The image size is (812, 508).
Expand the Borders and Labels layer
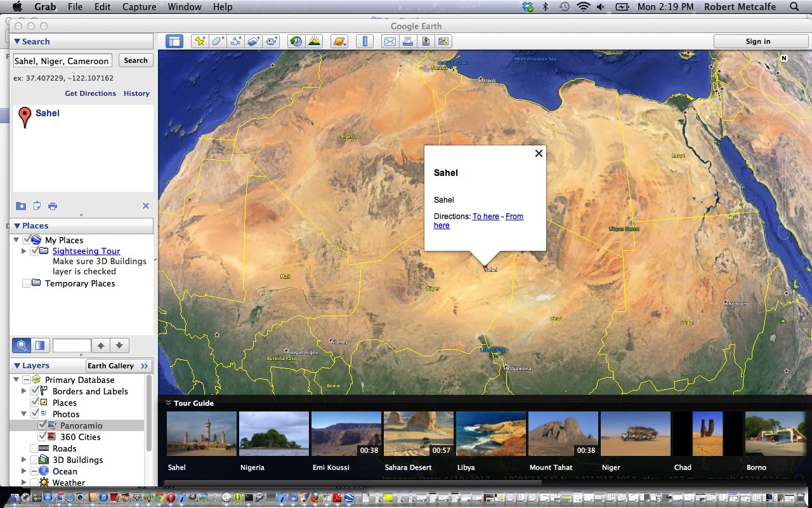pos(24,391)
